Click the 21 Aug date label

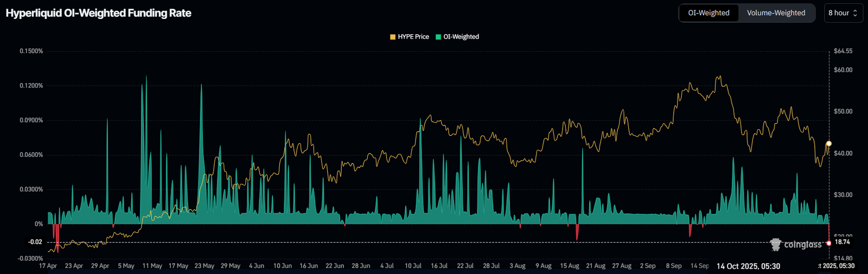point(596,266)
